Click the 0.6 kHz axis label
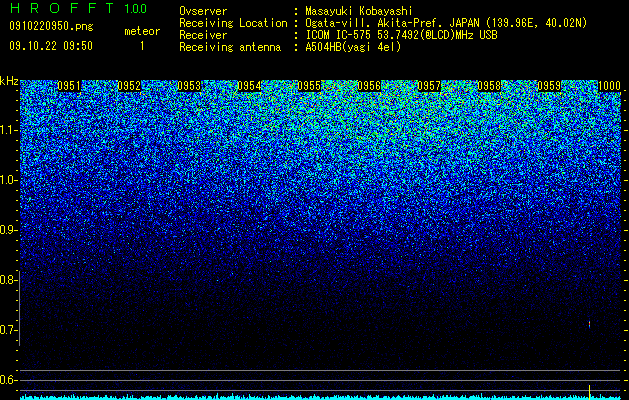Screen dimensions: 629x400 pyautogui.click(x=8, y=380)
